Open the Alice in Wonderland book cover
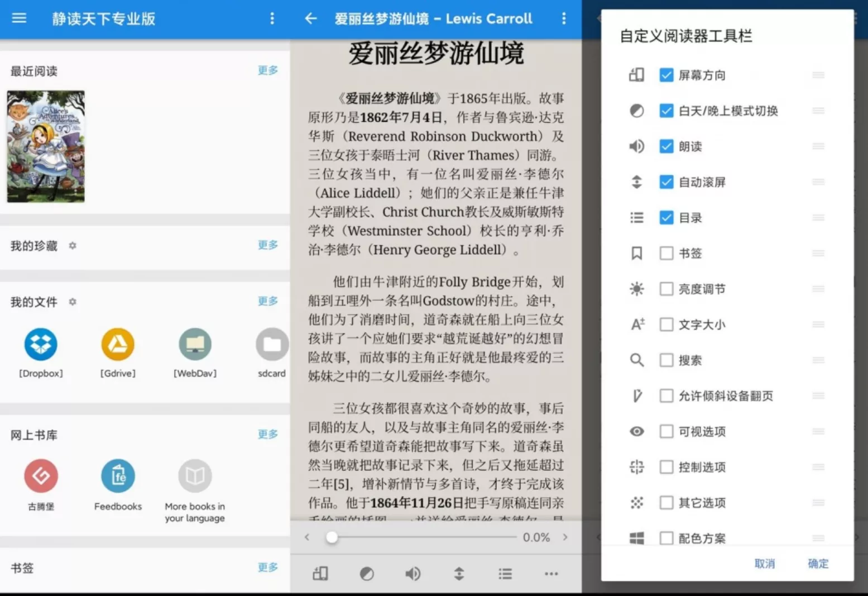 pyautogui.click(x=45, y=146)
